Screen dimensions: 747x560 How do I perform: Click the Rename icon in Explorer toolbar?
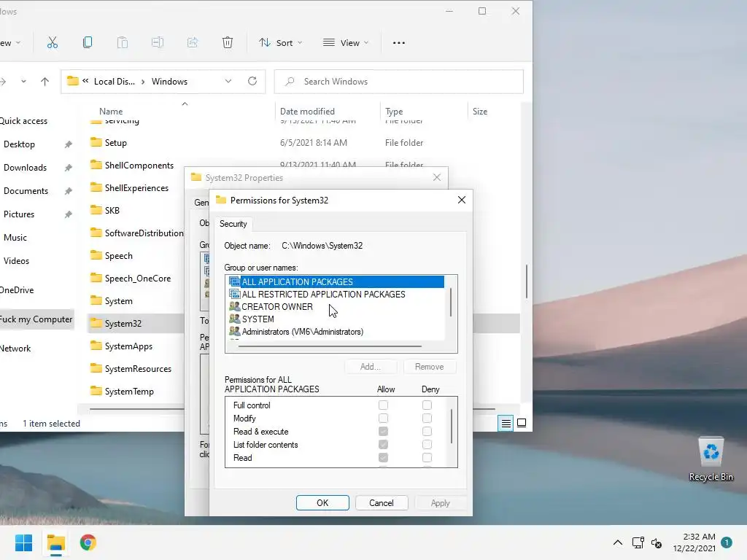[x=158, y=42]
